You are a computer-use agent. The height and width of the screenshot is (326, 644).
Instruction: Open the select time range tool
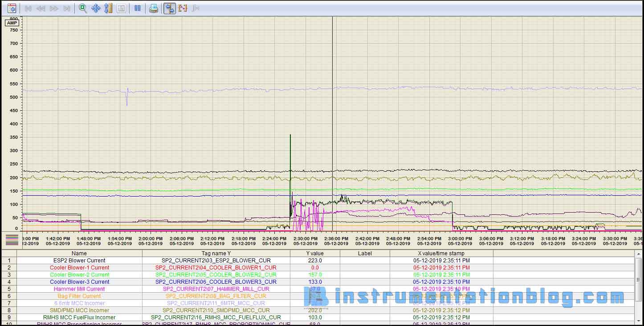[x=183, y=8]
